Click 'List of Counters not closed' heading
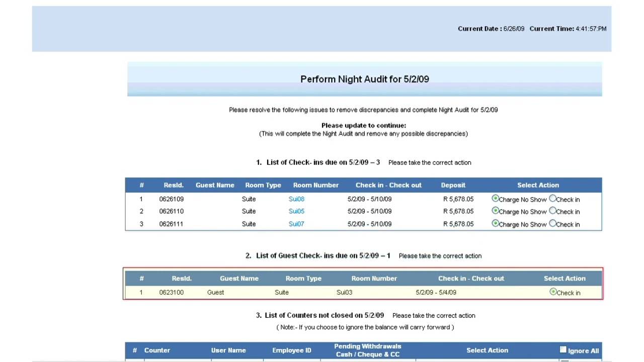Screen dimensions: 644x362 click(x=320, y=315)
